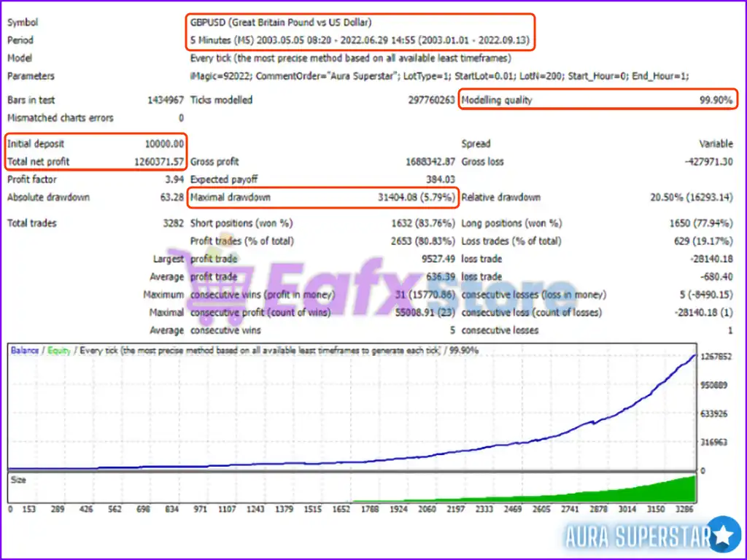747x560 pixels.
Task: Click the 'Spread' label
Action: (x=476, y=144)
